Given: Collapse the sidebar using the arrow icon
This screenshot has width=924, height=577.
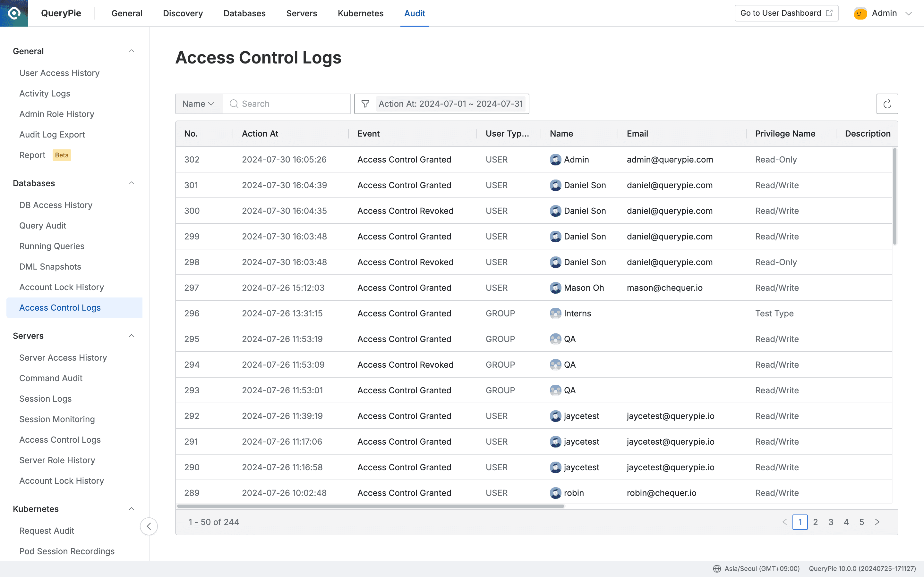Looking at the screenshot, I should click(149, 526).
